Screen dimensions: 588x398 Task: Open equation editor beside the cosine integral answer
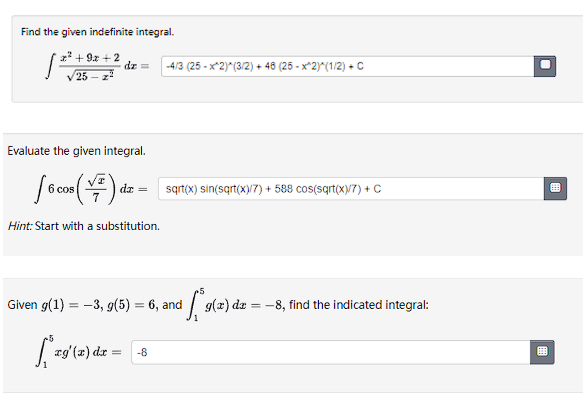click(555, 188)
